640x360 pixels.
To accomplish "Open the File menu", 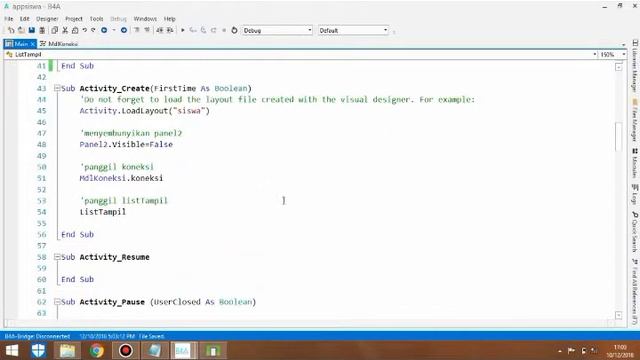I will [x=9, y=19].
